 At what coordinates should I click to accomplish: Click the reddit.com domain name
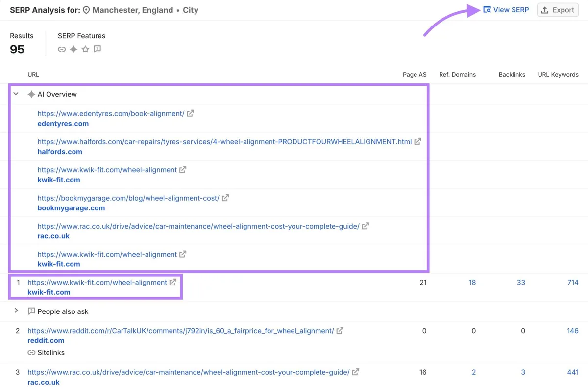tap(46, 340)
